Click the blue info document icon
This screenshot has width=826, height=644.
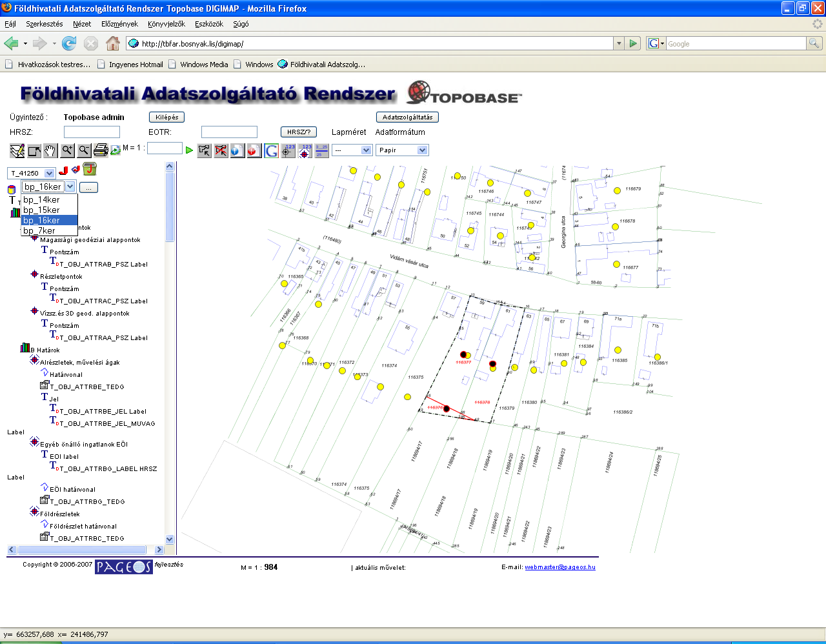point(237,150)
